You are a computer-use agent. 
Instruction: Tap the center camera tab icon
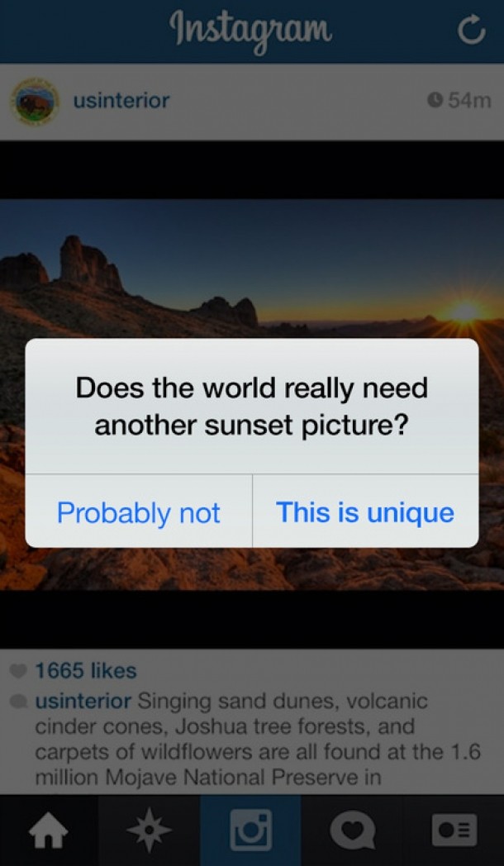point(250,830)
